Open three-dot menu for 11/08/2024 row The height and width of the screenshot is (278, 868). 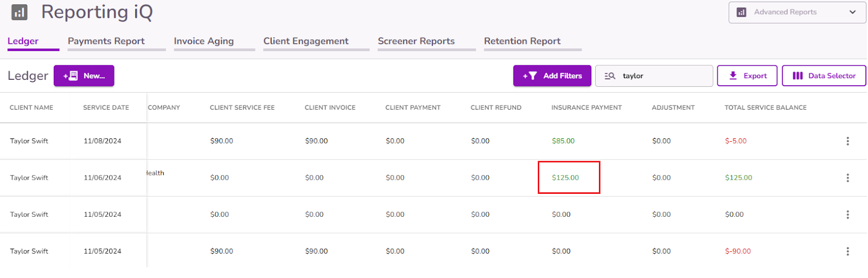coord(847,141)
